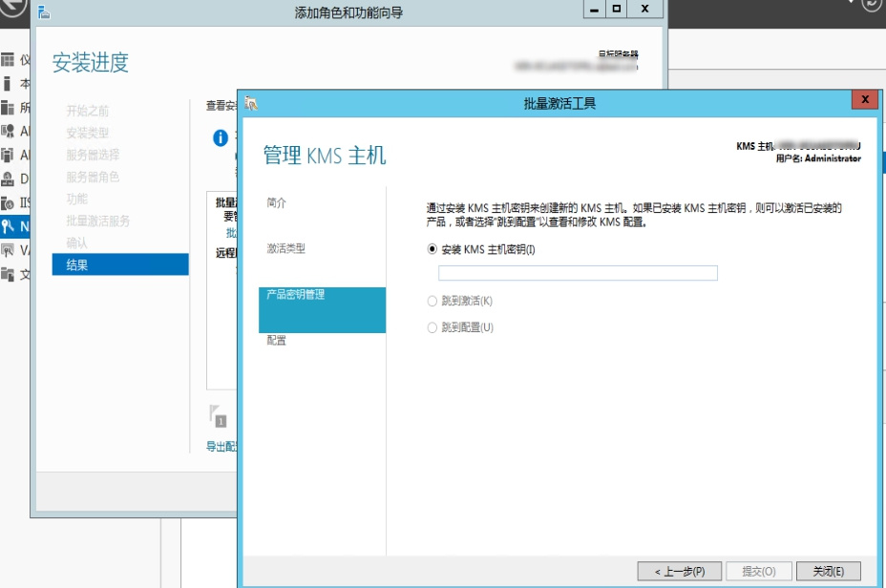Open the DNS icon in the sidebar
Viewport: 886px width, 588px height.
(x=8, y=179)
